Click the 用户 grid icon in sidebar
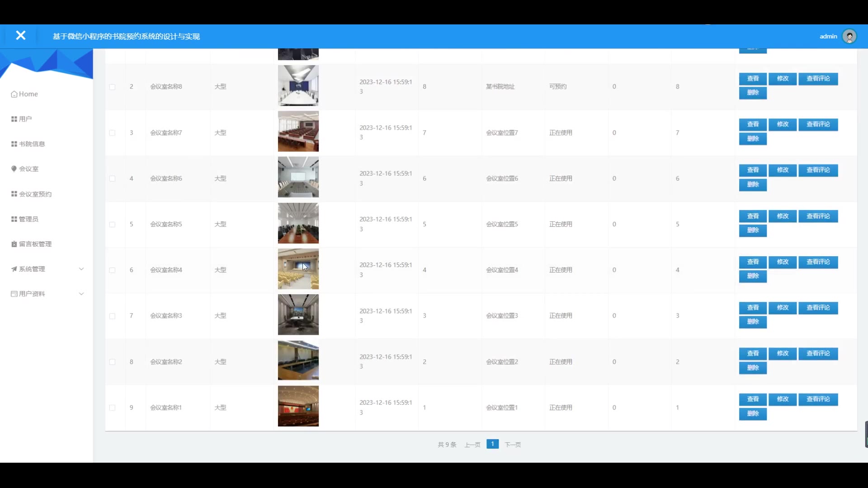The height and width of the screenshot is (488, 868). coord(14,119)
